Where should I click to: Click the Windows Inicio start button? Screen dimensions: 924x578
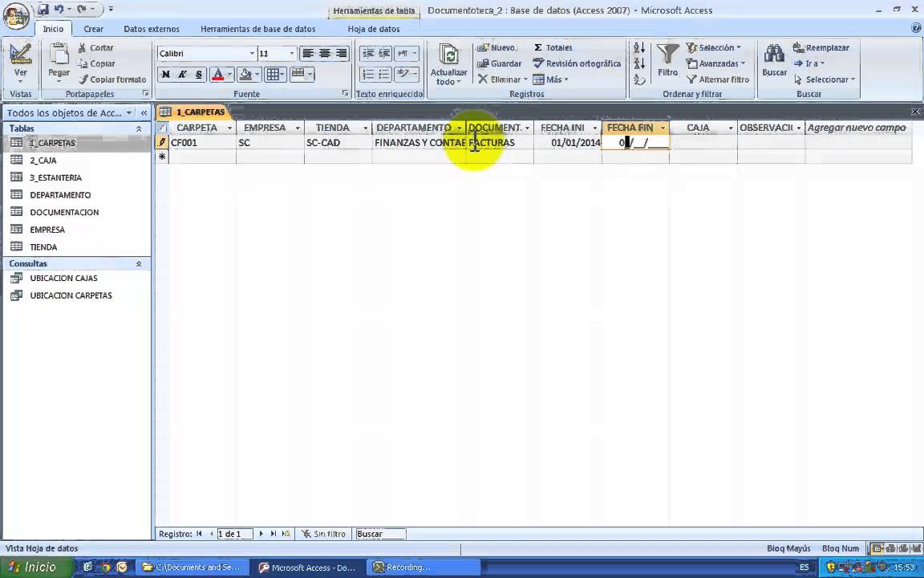coord(35,568)
